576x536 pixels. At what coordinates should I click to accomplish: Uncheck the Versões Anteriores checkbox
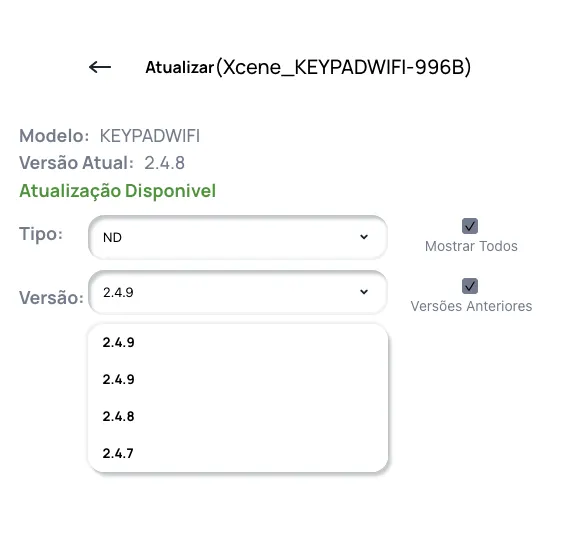click(470, 286)
